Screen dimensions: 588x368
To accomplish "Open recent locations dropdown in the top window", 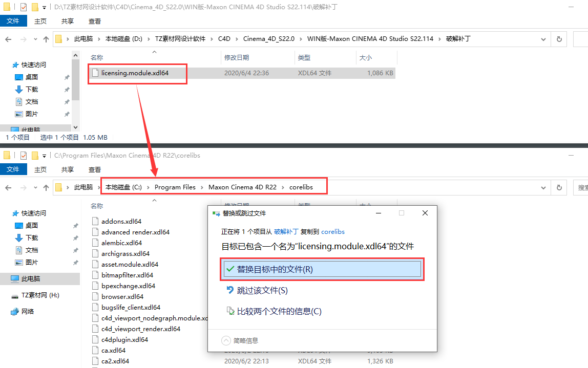I will pyautogui.click(x=35, y=39).
